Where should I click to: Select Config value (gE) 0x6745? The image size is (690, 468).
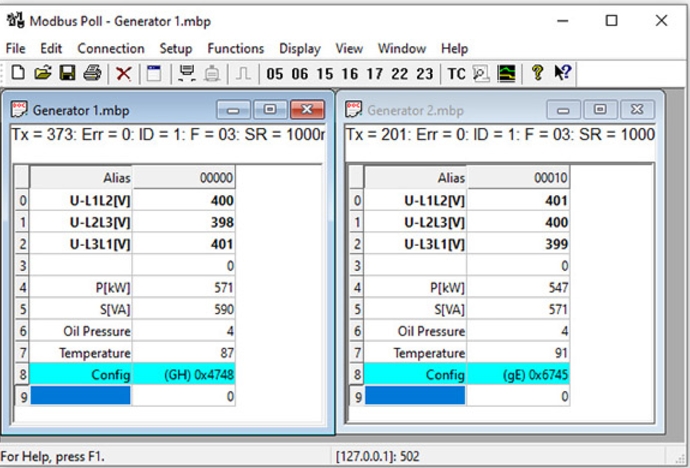pos(518,375)
